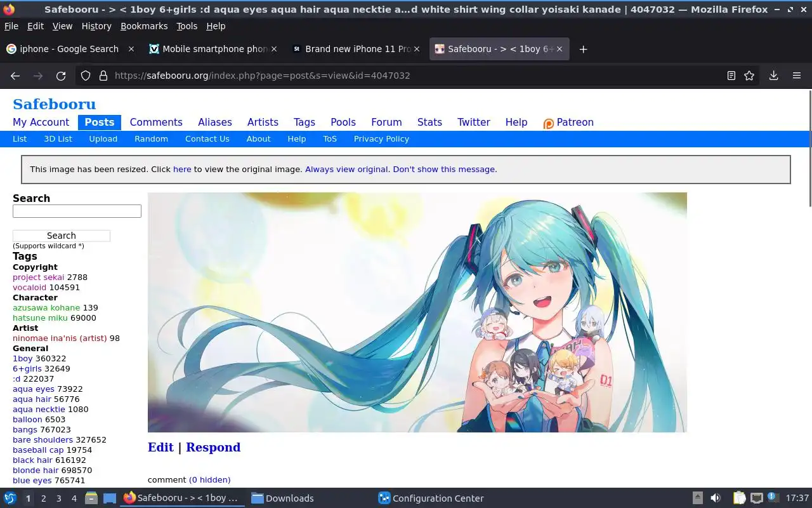Open the Pools page
Viewport: 812px width, 508px height.
343,123
